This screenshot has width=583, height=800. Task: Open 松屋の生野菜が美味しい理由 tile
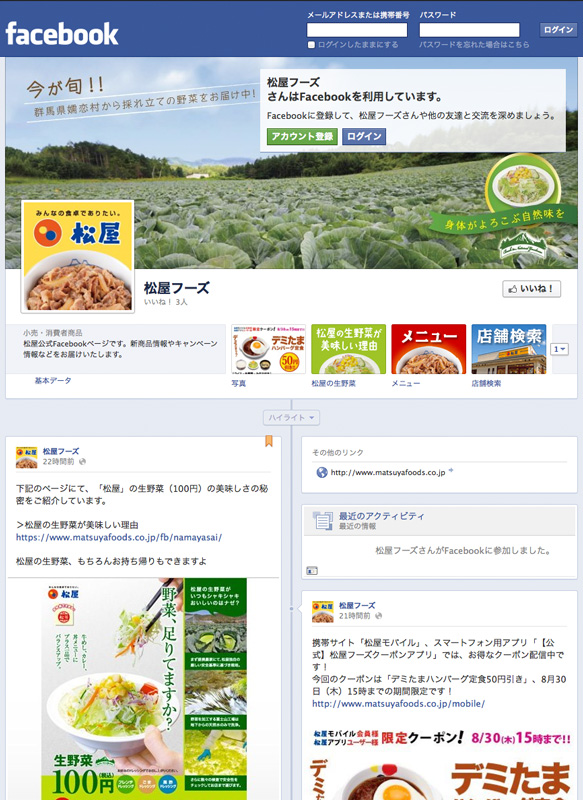click(348, 349)
